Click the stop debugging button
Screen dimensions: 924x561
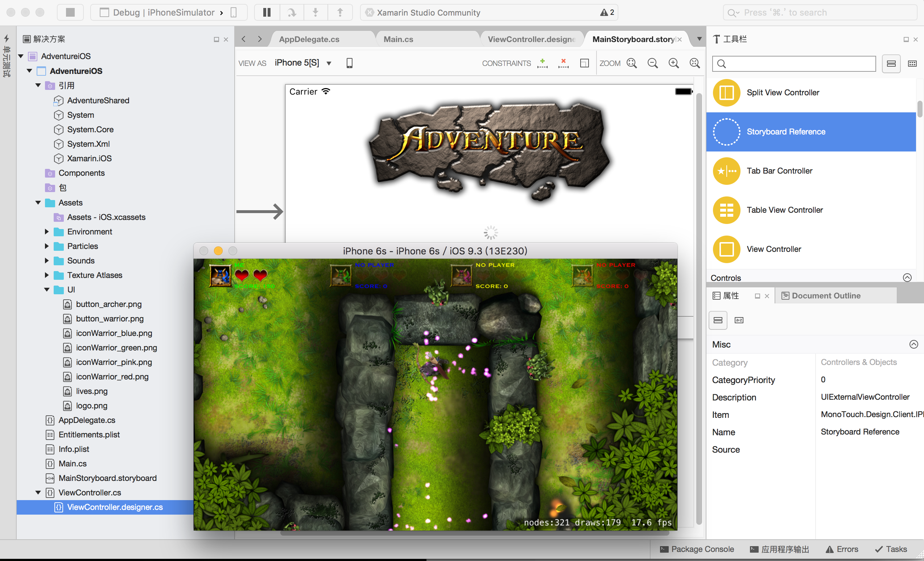[70, 12]
